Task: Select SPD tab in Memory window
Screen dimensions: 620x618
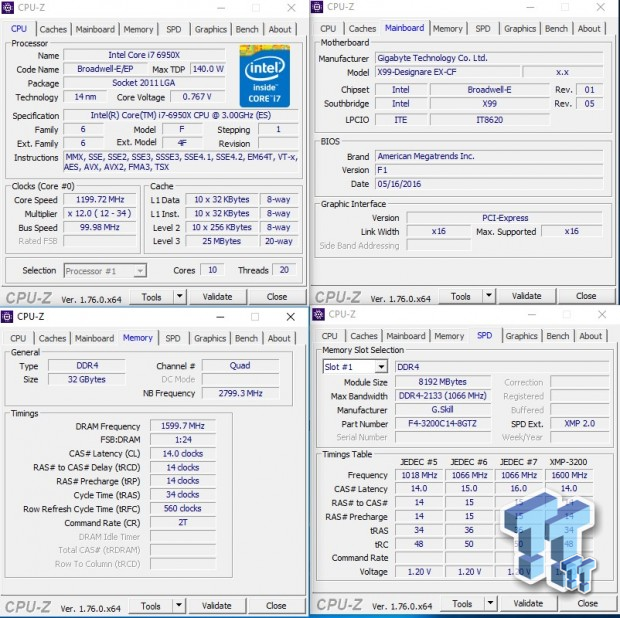Action: [173, 338]
